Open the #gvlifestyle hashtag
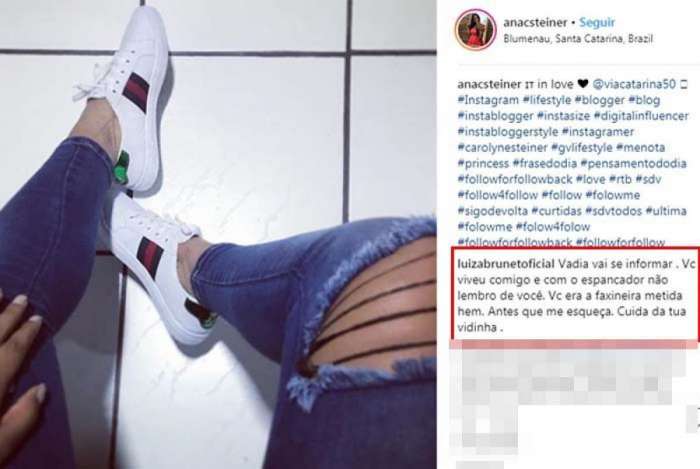 [582, 148]
